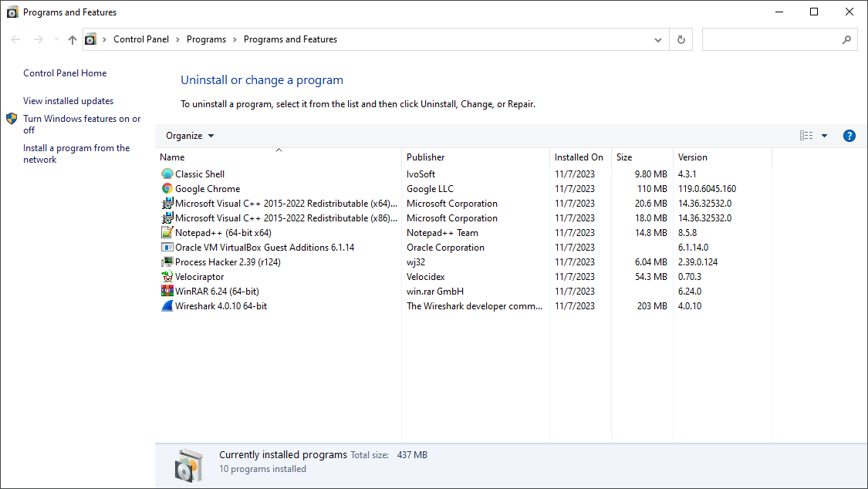Click the Control Panel icon in address bar

91,39
